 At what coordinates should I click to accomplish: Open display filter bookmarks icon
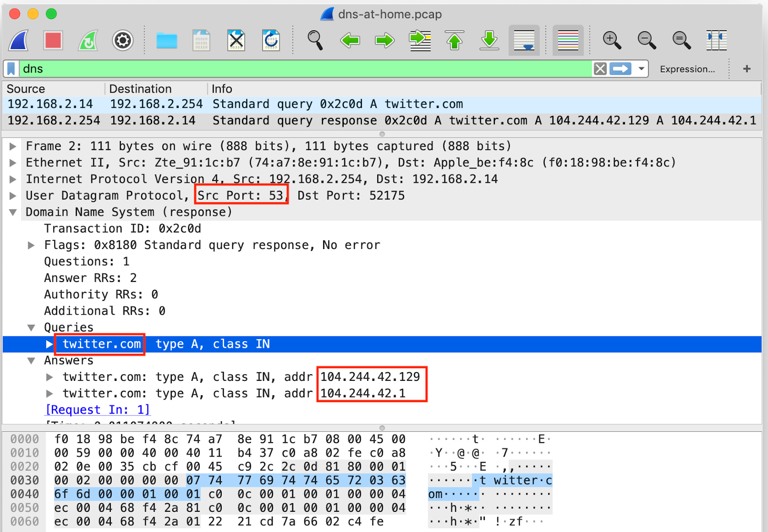pyautogui.click(x=12, y=69)
